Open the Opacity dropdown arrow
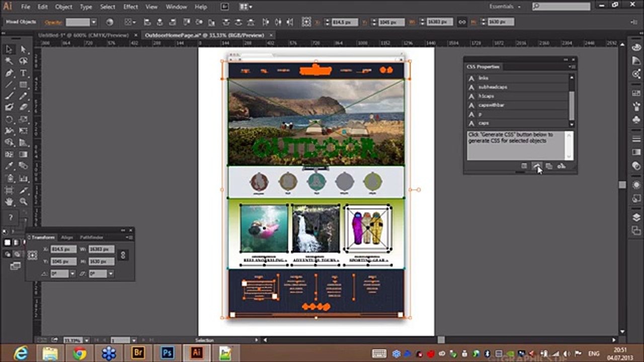Image resolution: width=644 pixels, height=362 pixels. tap(94, 22)
